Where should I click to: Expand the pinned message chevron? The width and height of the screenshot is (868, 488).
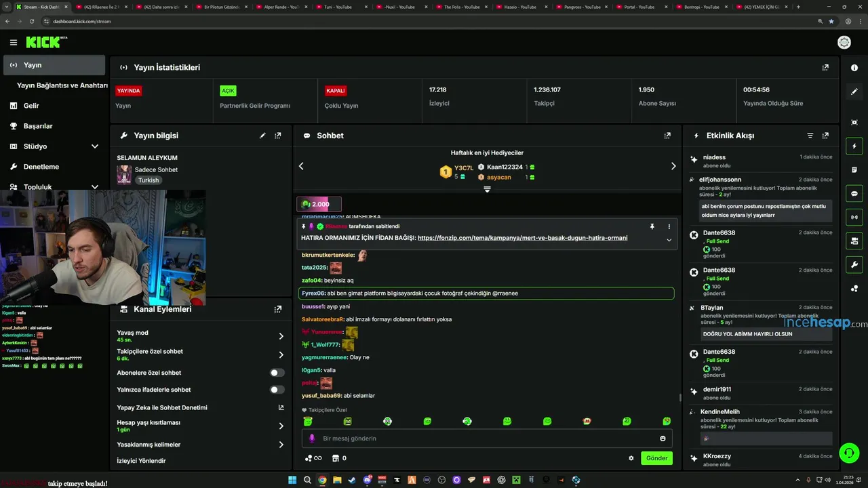coord(669,240)
